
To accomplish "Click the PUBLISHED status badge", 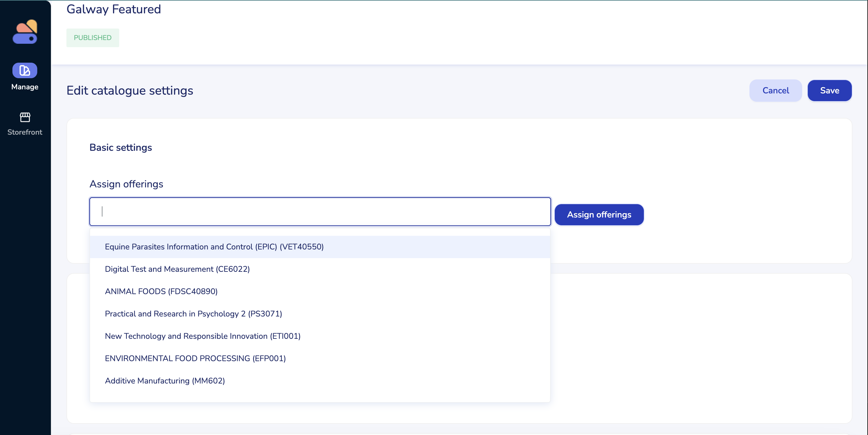I will click(93, 38).
